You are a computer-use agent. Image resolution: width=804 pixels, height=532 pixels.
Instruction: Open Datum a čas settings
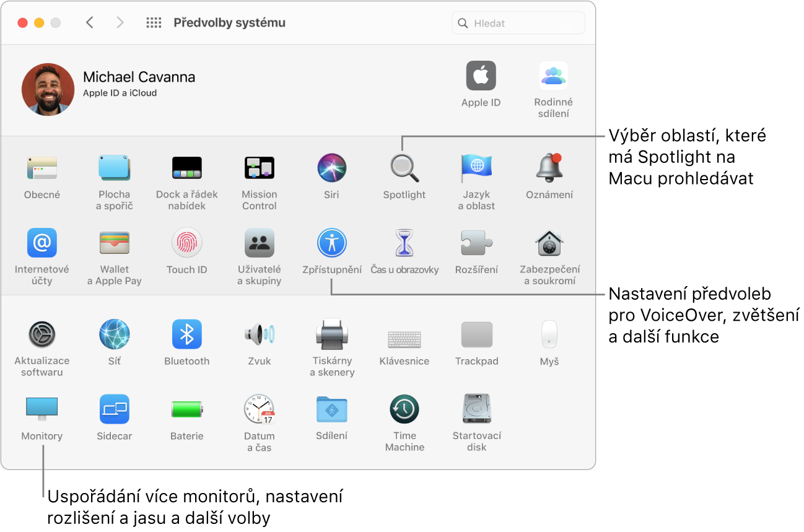click(260, 409)
